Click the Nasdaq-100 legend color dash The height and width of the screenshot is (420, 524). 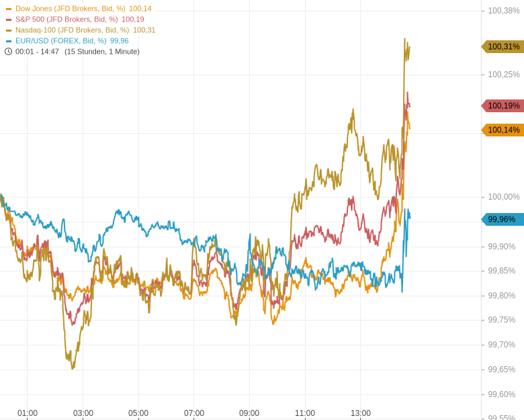pos(9,30)
